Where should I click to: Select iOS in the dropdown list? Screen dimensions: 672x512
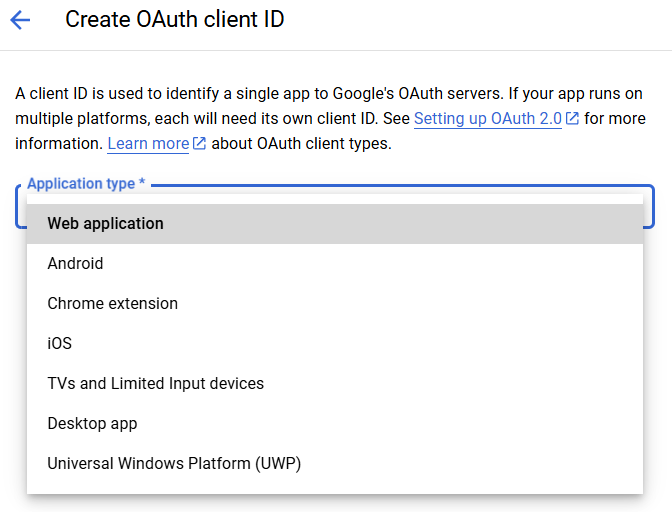coord(60,344)
